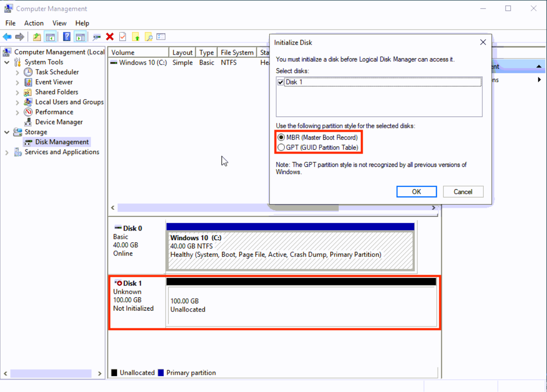Click the yellow note with green arrow icon

tap(136, 37)
